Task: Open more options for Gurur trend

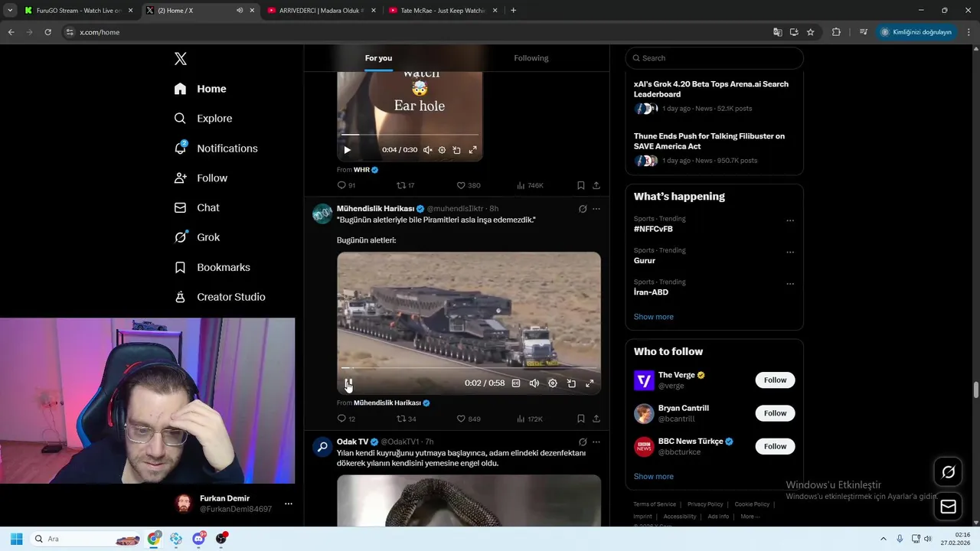Action: click(790, 253)
